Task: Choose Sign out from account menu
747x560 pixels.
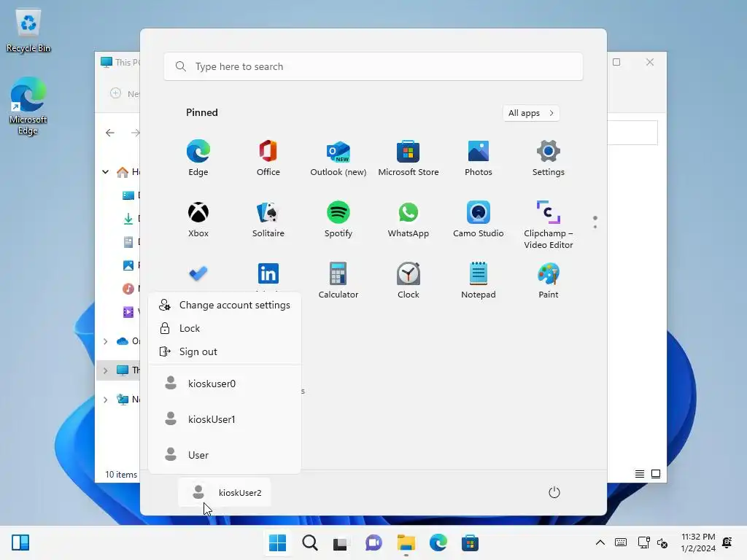Action: tap(225, 351)
